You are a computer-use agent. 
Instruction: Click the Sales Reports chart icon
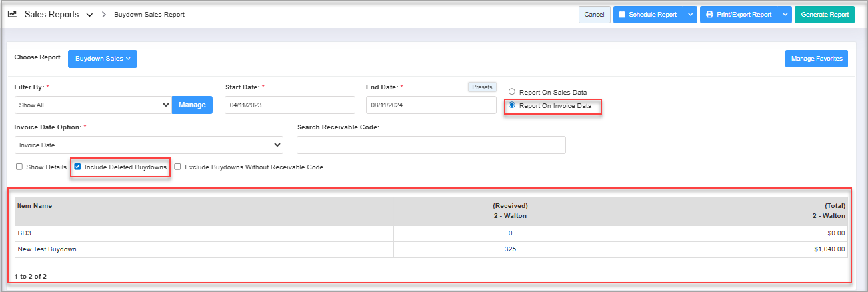(x=12, y=14)
